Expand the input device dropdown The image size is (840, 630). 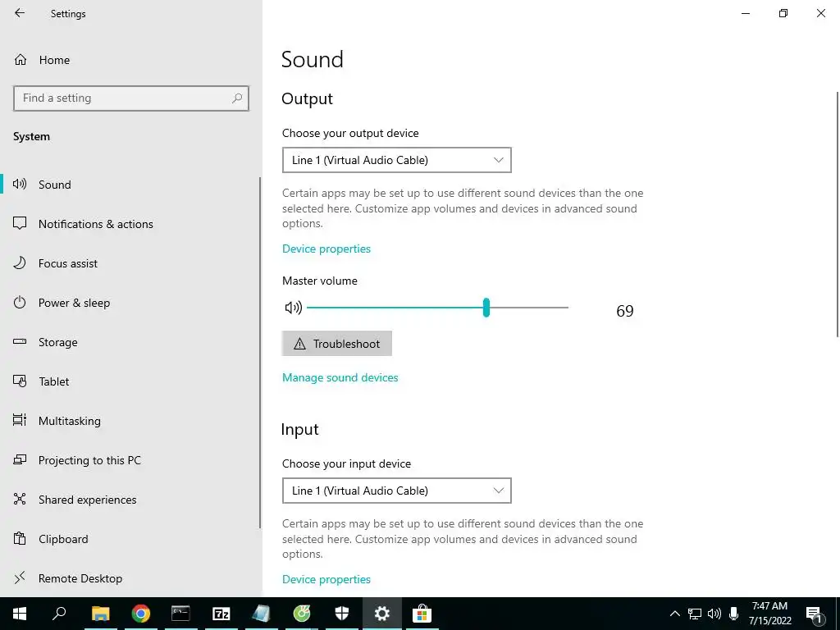coord(397,491)
